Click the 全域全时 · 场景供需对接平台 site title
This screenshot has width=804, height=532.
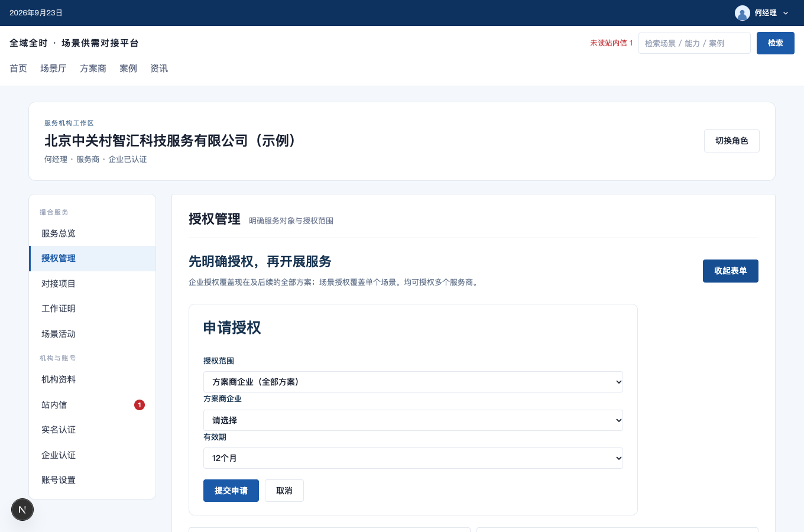[x=74, y=43]
